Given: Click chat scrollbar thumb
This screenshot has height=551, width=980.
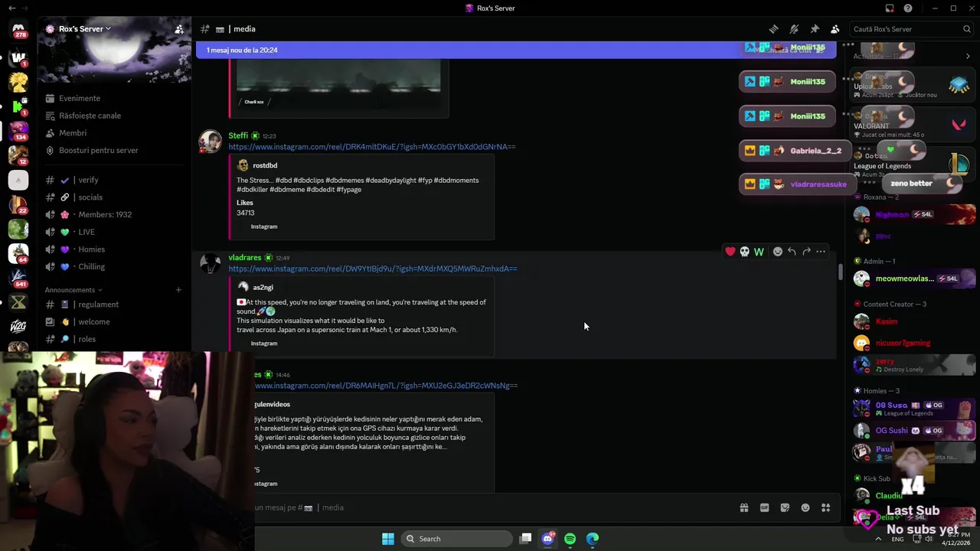Looking at the screenshot, I should point(841,272).
